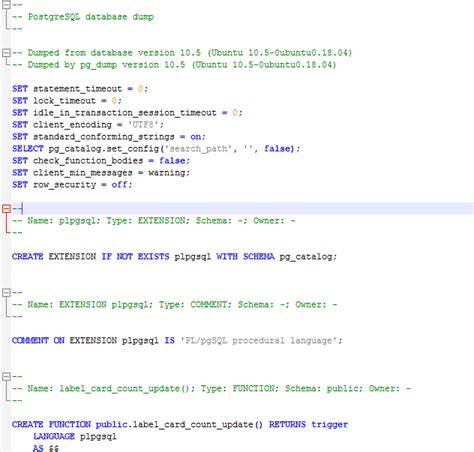474x452 pixels.
Task: Click the CREATE keyword before EXTENSION
Action: (28, 257)
